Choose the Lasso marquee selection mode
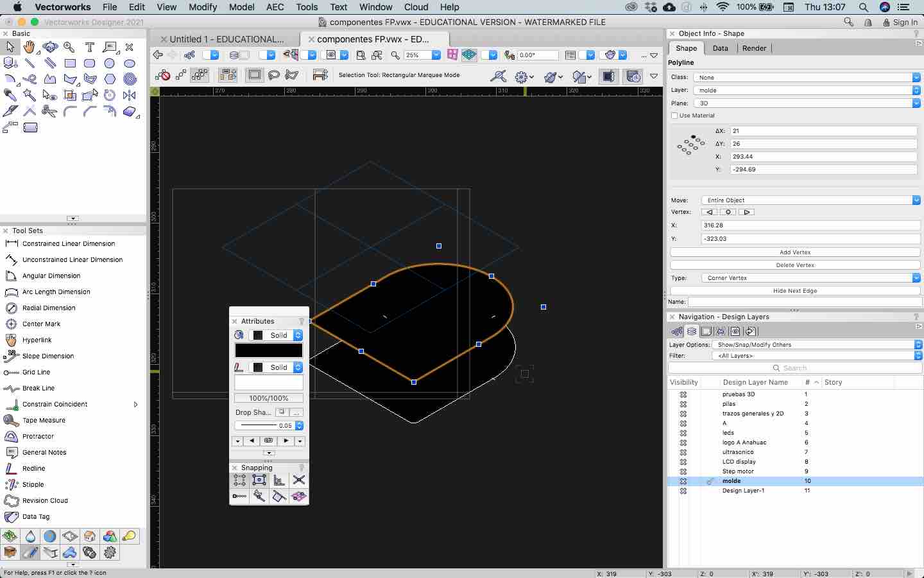The image size is (924, 578). point(274,75)
